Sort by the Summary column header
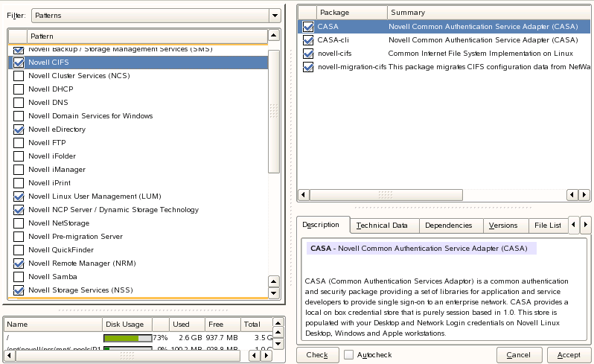Screen dimensions: 594x364 [489, 13]
